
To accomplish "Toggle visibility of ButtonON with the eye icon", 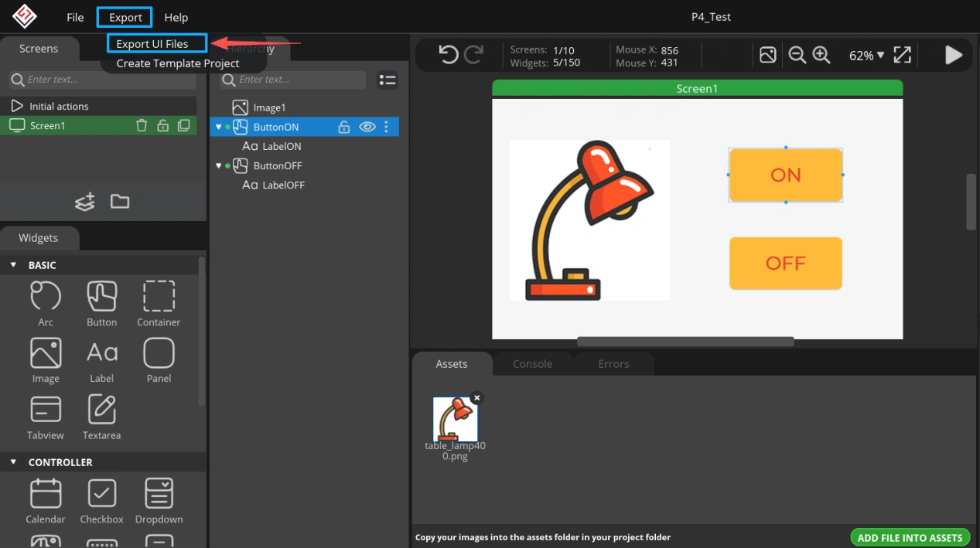I will pyautogui.click(x=367, y=127).
